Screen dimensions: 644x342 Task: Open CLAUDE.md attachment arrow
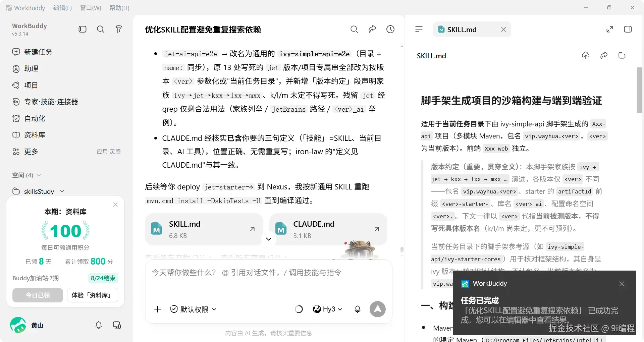377,229
